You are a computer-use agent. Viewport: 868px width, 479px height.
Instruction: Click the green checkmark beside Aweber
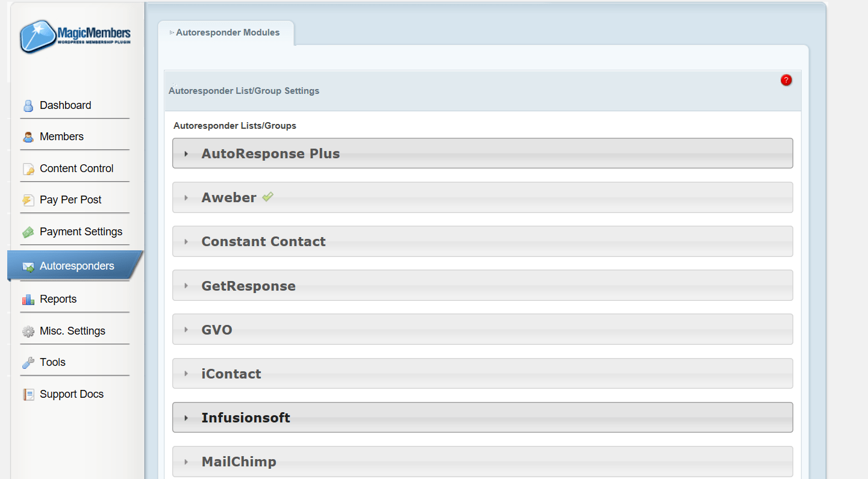click(x=268, y=197)
